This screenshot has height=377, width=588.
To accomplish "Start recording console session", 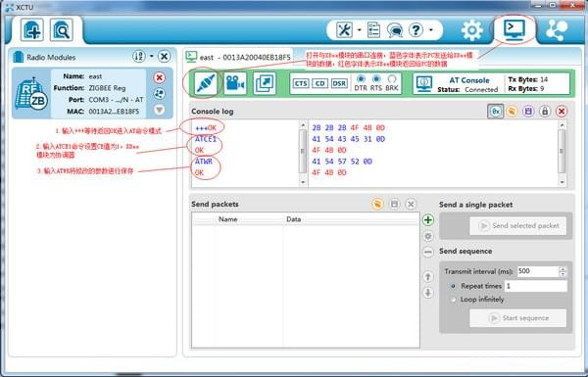I will 235,83.
